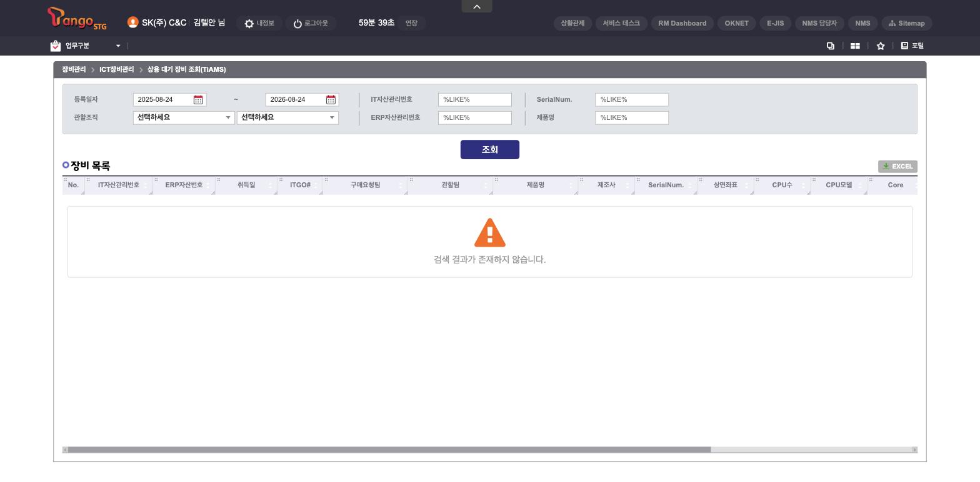Image resolution: width=980 pixels, height=482 pixels.
Task: Click the tile layout view icon
Action: point(855,46)
